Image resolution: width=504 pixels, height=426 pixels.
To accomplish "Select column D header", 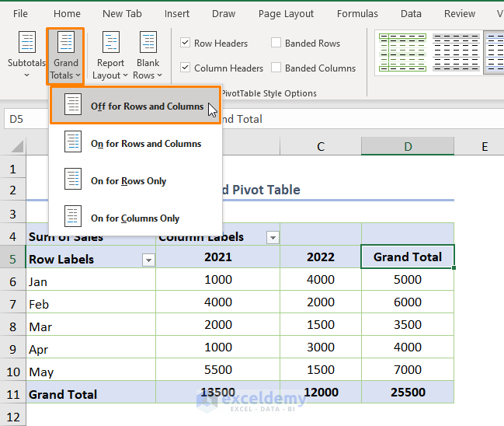I will pyautogui.click(x=408, y=146).
